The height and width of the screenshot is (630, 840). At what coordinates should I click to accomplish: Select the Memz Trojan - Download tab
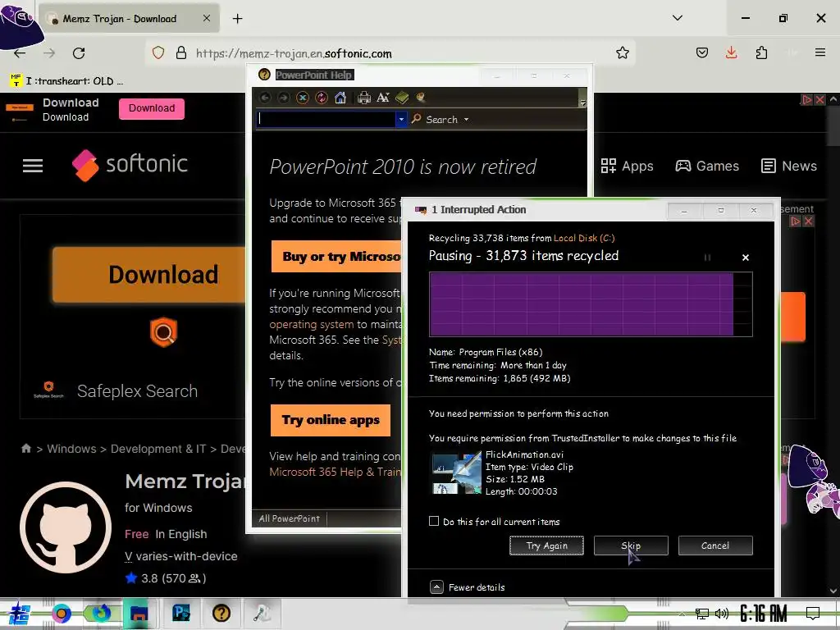129,19
